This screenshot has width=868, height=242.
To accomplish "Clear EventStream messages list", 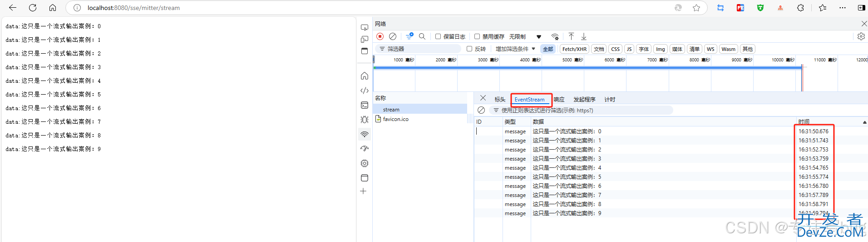I will (x=481, y=111).
